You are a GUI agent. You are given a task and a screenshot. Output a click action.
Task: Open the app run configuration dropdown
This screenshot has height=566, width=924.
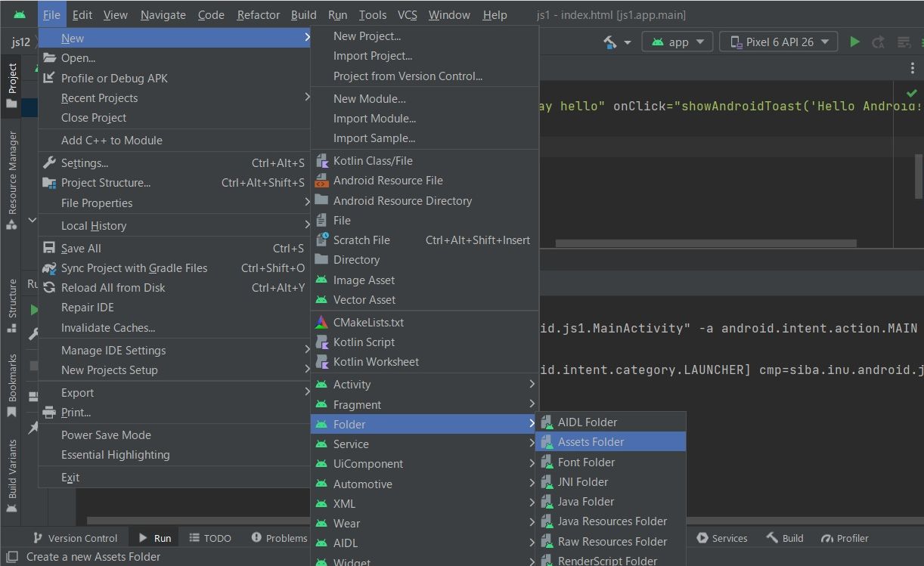(679, 42)
